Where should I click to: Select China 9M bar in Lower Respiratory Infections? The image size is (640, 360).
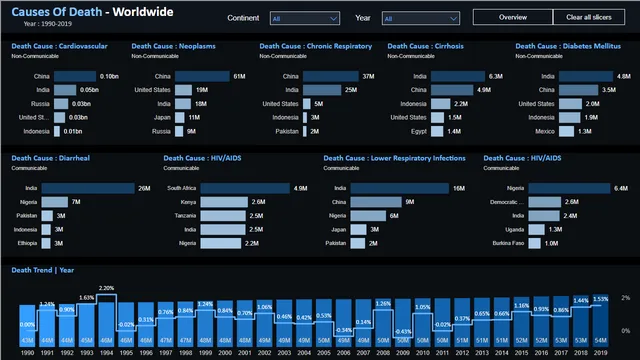coord(376,202)
